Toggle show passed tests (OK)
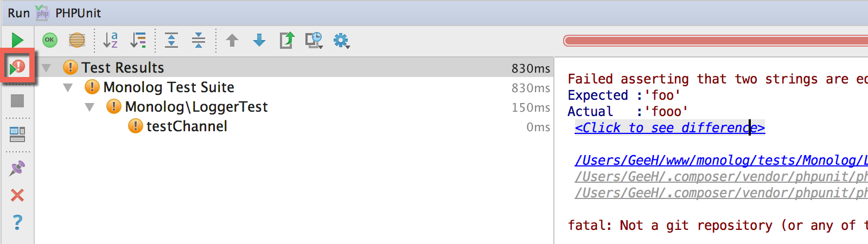Image resolution: width=868 pixels, height=244 pixels. pos(50,40)
